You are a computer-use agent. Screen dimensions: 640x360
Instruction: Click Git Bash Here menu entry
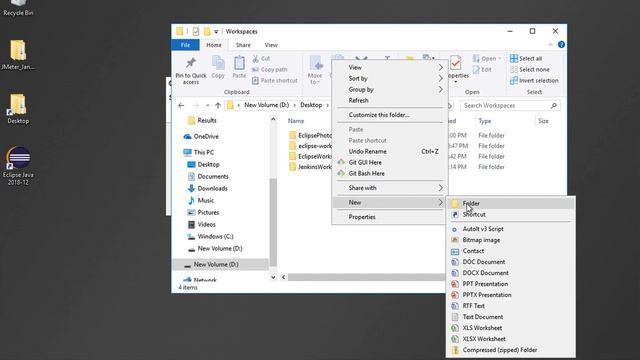pos(389,173)
